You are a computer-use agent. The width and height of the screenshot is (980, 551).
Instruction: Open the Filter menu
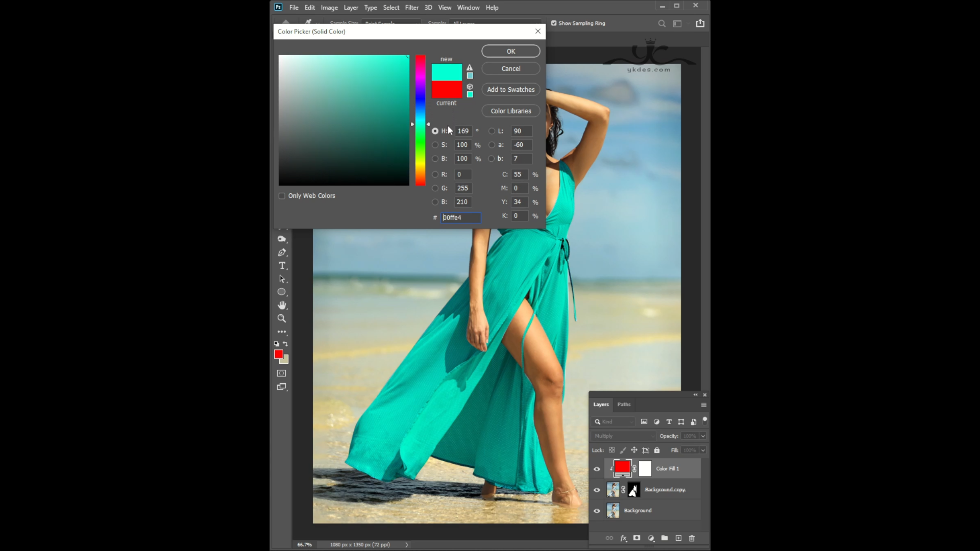[411, 8]
